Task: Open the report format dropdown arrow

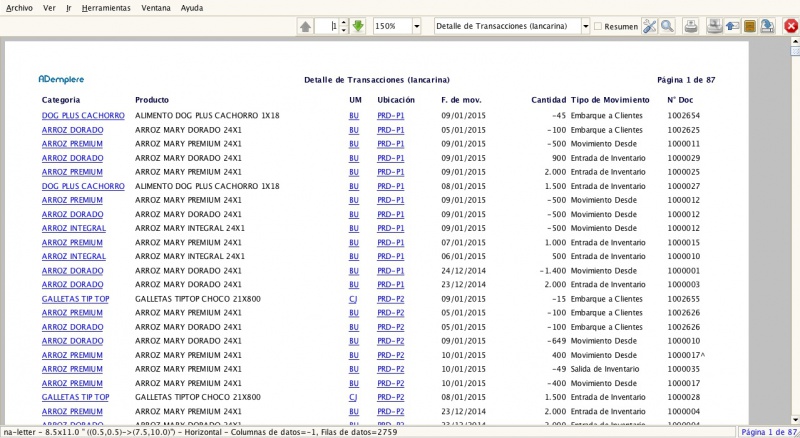Action: 585,26
